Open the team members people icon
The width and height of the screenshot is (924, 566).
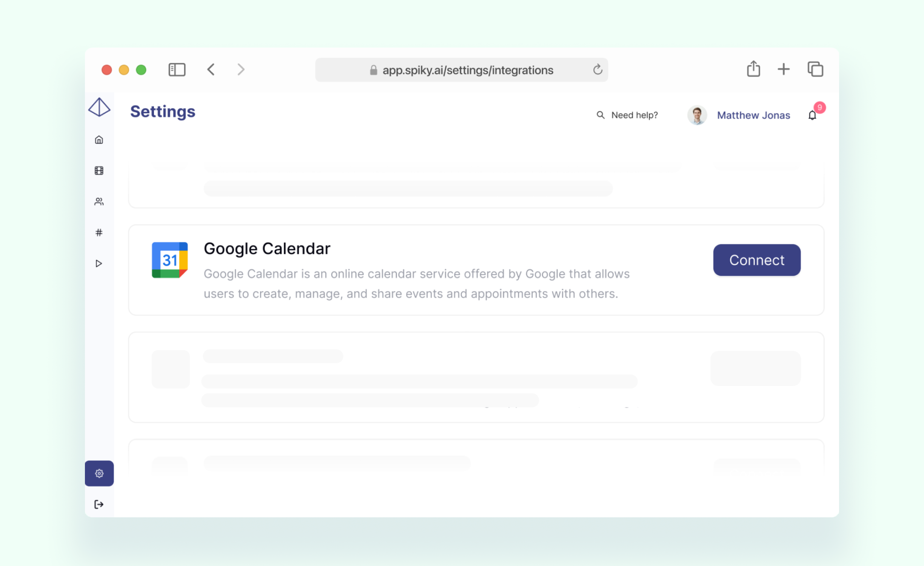tap(99, 201)
